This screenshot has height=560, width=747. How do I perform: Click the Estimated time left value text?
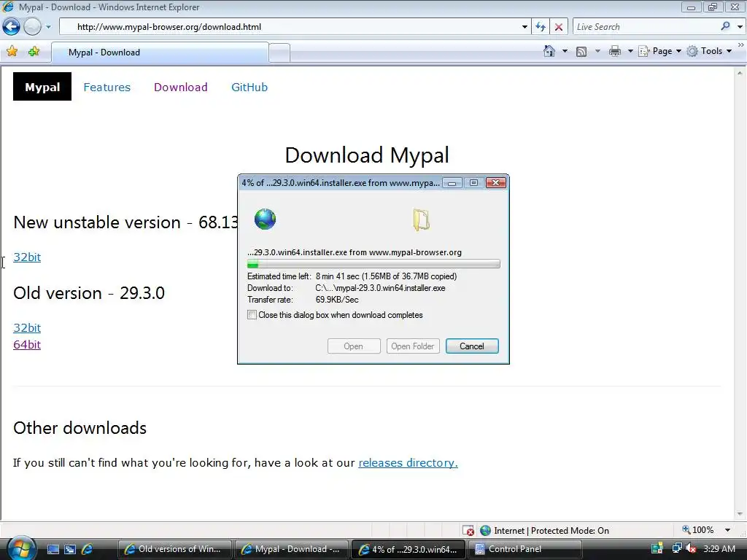(x=386, y=276)
